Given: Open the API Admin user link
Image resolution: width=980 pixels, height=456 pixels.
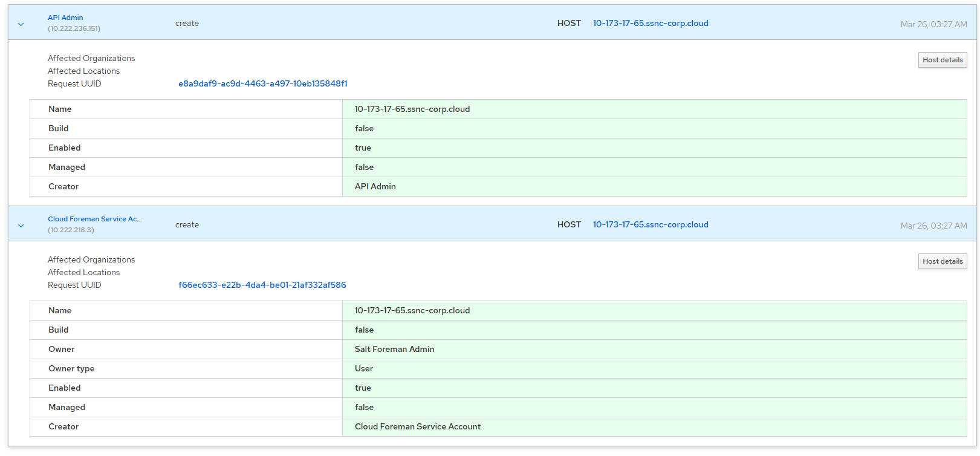Looking at the screenshot, I should coord(65,18).
